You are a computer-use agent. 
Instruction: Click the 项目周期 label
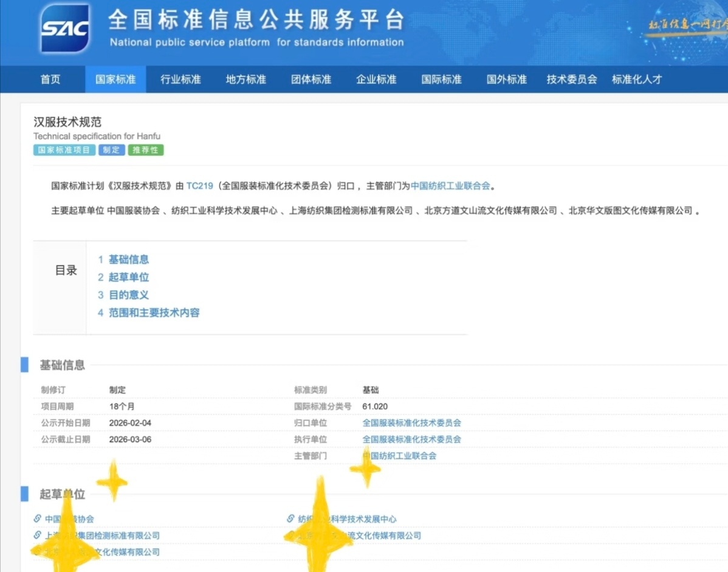coord(57,406)
